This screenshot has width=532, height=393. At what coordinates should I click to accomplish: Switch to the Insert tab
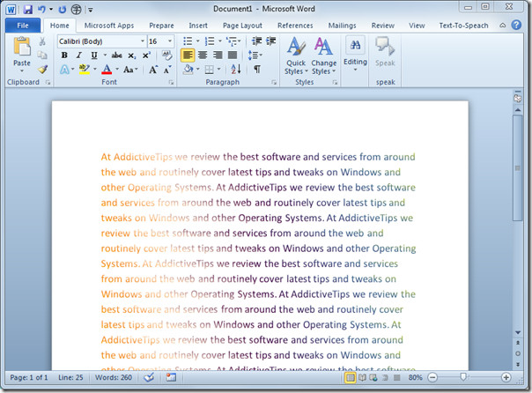[198, 26]
